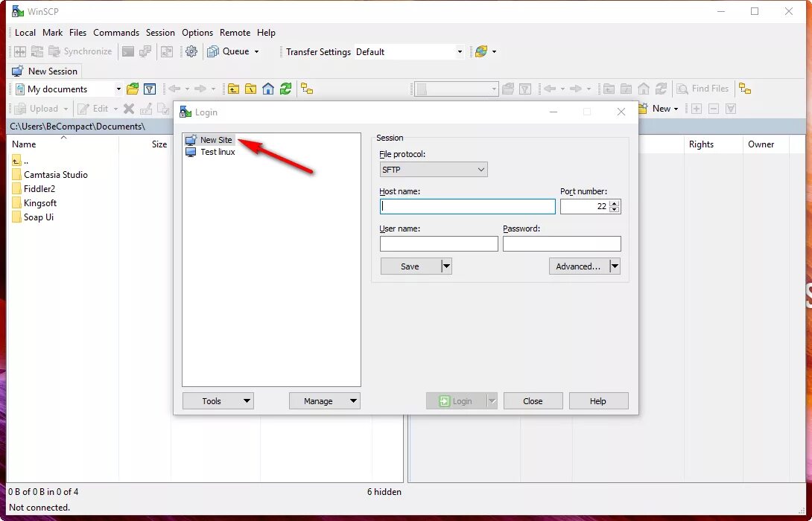Increase the Port number with up arrow
This screenshot has width=812, height=521.
click(x=615, y=203)
